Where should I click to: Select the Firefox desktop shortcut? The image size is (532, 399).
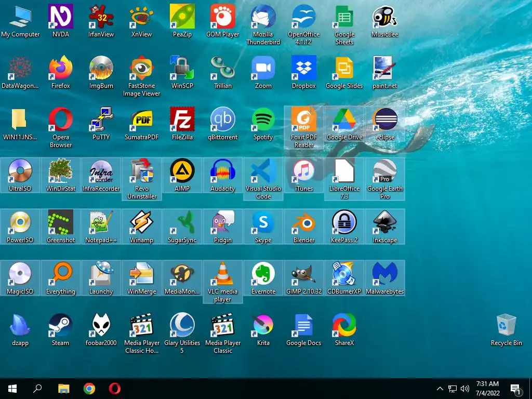pos(61,73)
